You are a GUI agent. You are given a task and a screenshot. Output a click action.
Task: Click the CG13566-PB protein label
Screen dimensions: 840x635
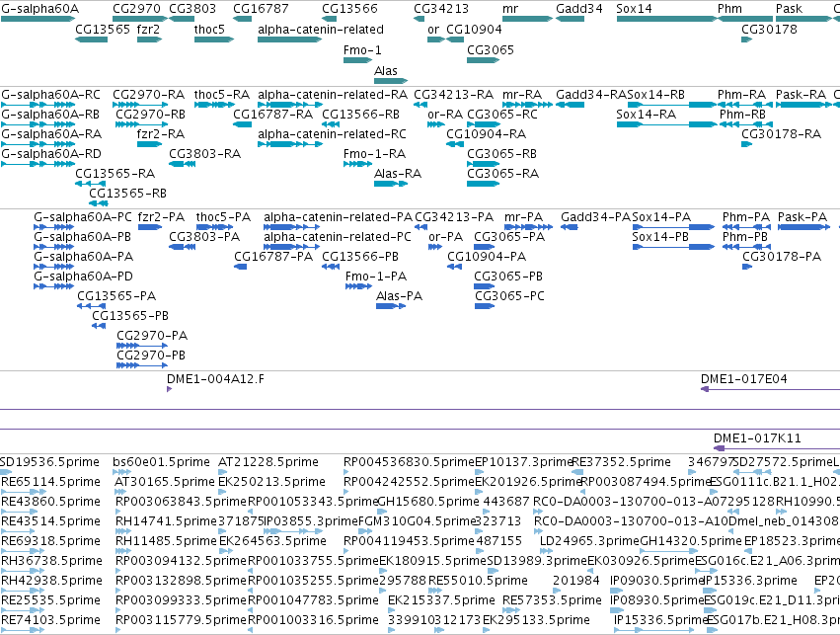click(360, 257)
